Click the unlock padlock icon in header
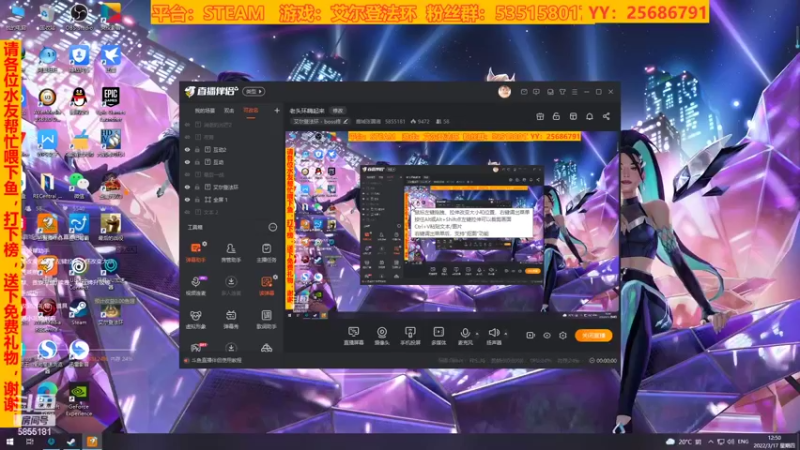Image resolution: width=800 pixels, height=450 pixels. [x=556, y=116]
